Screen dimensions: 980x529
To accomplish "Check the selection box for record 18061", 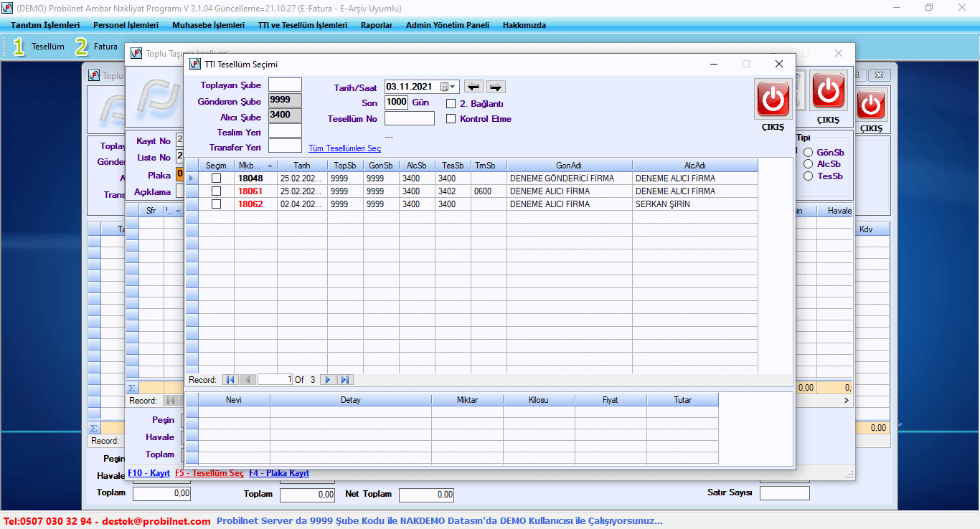I will [216, 191].
